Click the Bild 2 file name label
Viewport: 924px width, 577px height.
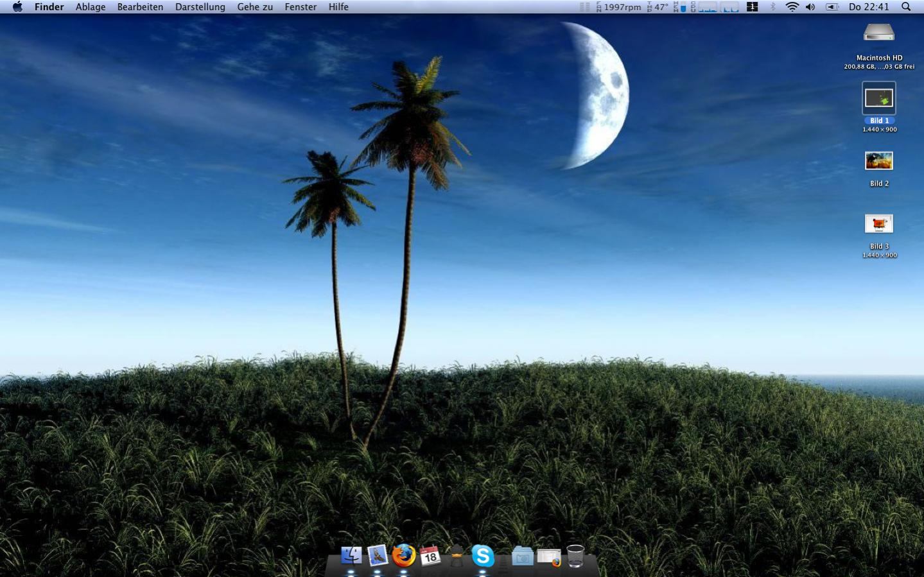click(879, 184)
